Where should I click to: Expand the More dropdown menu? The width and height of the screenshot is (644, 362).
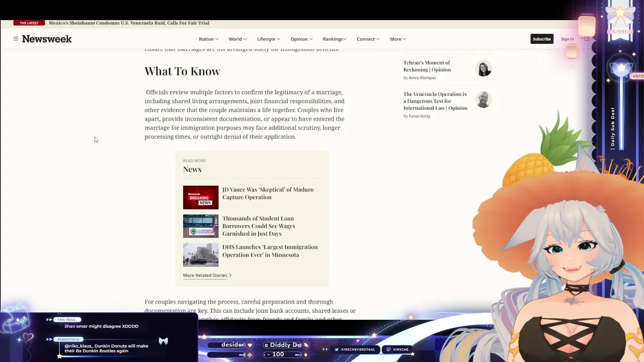pos(398,39)
